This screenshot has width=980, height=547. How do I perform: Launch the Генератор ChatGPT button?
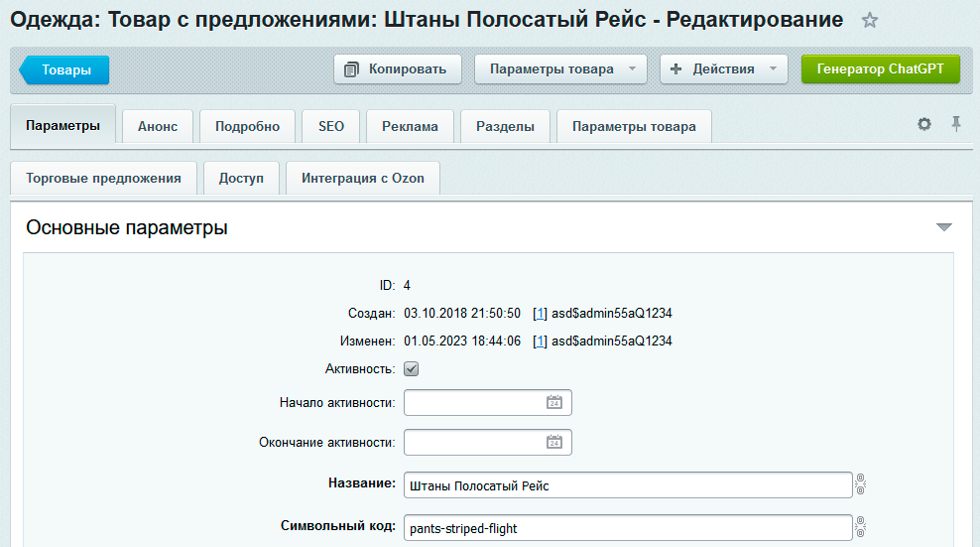881,68
